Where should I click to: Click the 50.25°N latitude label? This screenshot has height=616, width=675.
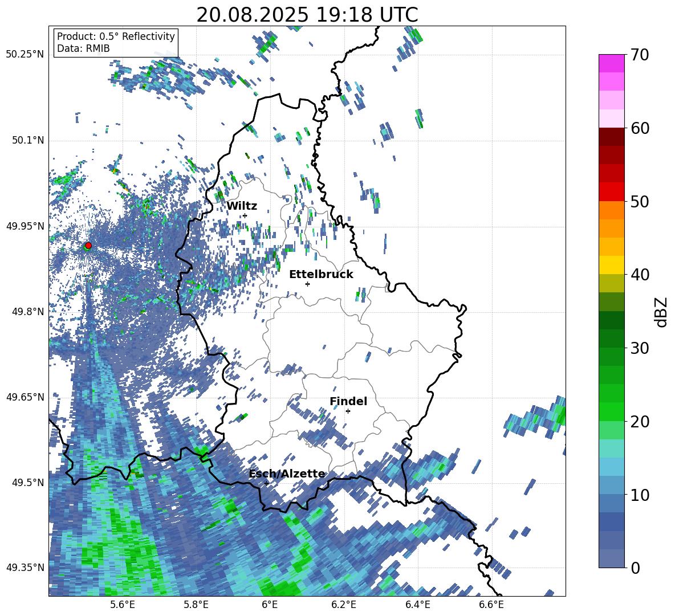25,55
